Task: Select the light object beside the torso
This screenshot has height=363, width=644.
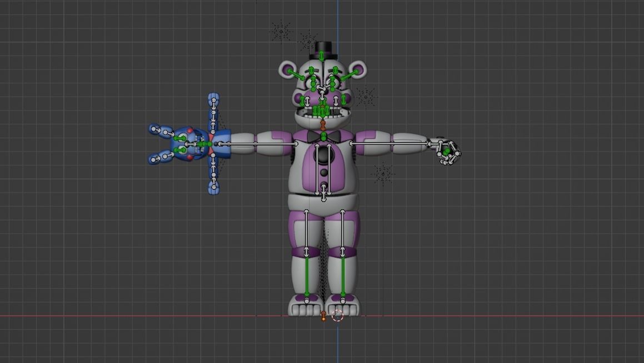Action: tap(383, 174)
